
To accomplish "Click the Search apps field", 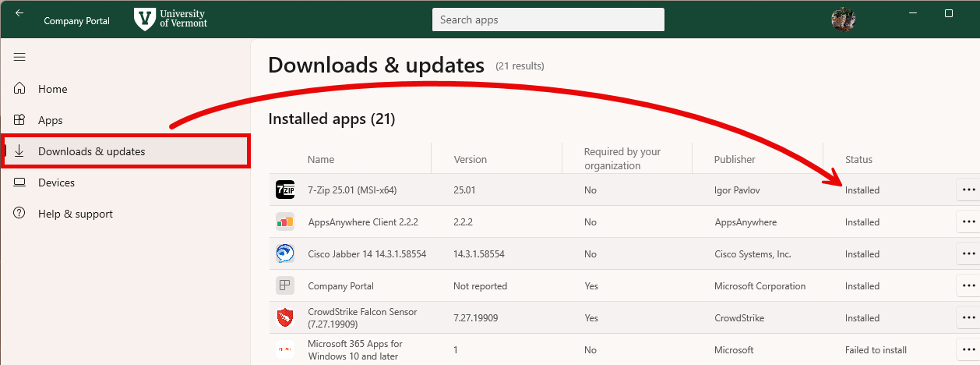I will pos(548,19).
